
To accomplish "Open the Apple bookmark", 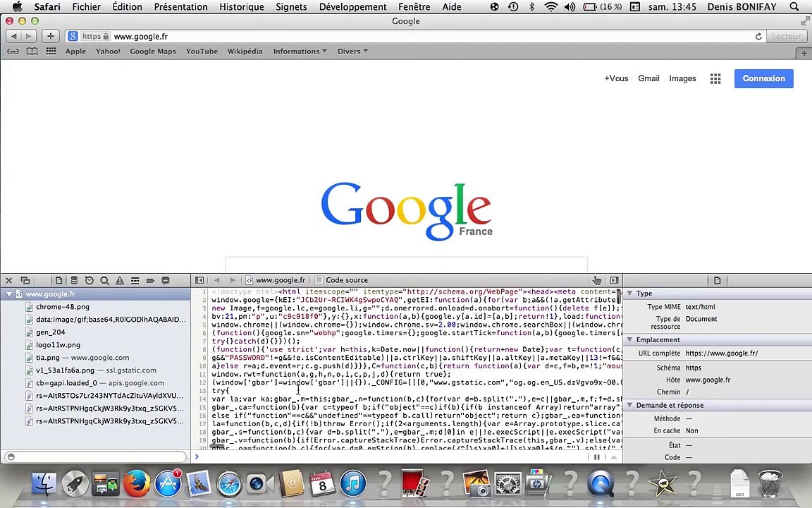I will coord(75,52).
